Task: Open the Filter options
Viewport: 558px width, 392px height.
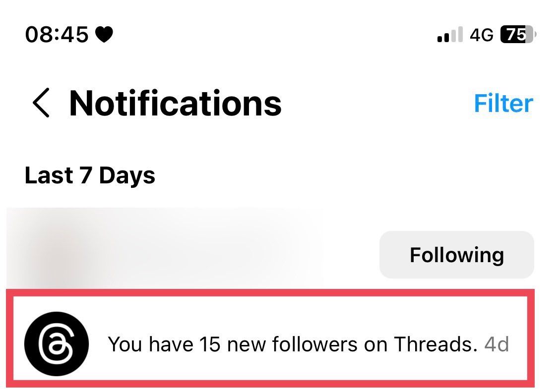Action: 503,103
